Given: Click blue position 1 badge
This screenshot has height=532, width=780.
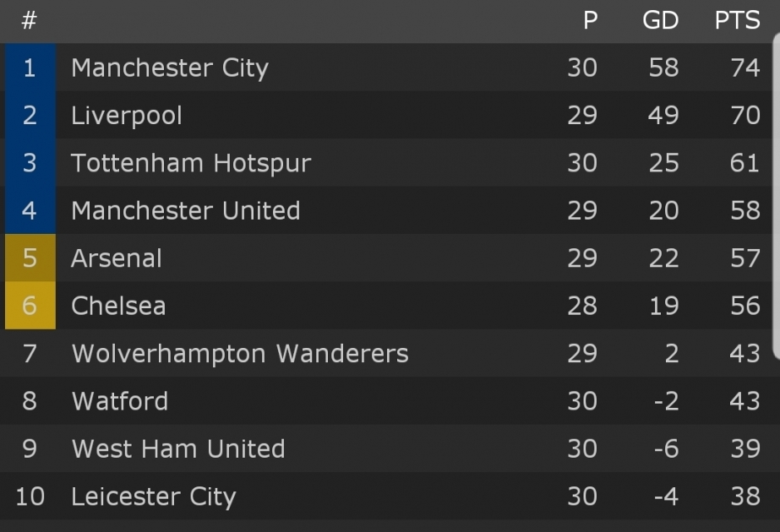Looking at the screenshot, I should point(30,67).
